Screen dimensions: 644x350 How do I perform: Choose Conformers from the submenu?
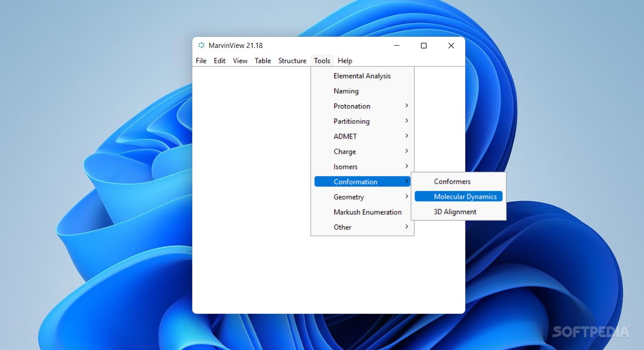click(459, 182)
